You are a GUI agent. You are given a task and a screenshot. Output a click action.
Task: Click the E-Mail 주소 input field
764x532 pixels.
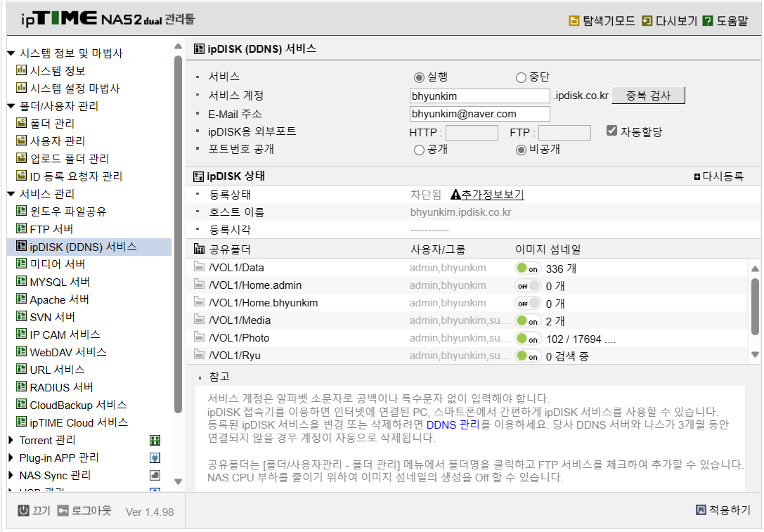coord(480,114)
